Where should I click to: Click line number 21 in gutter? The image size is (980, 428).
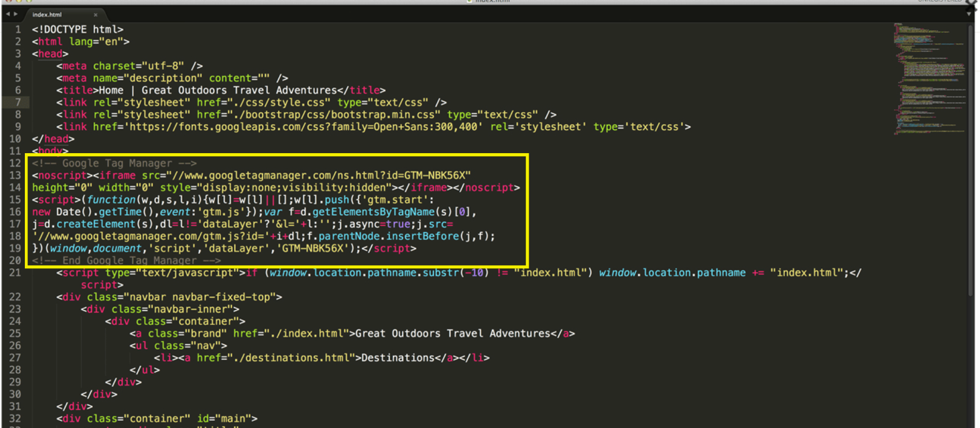click(x=15, y=273)
